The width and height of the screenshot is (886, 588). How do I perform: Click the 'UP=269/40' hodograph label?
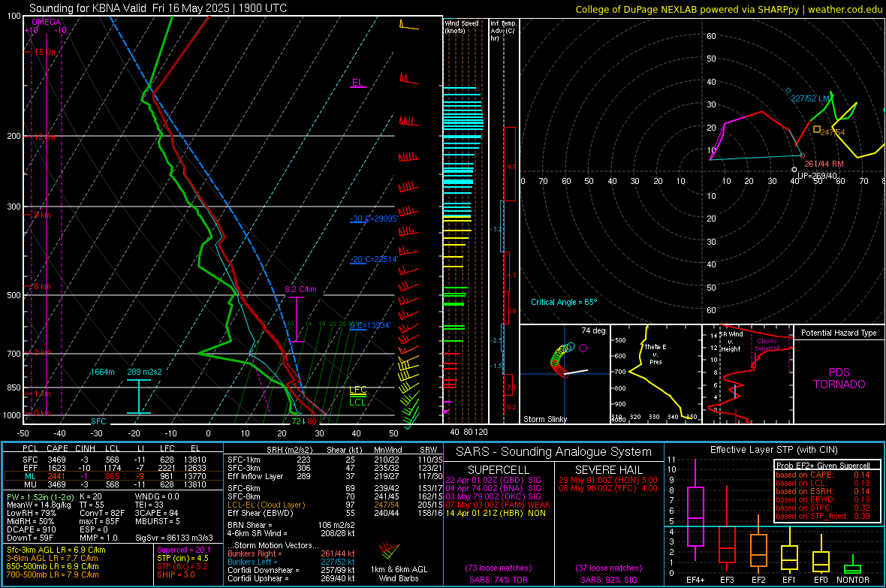pos(817,176)
